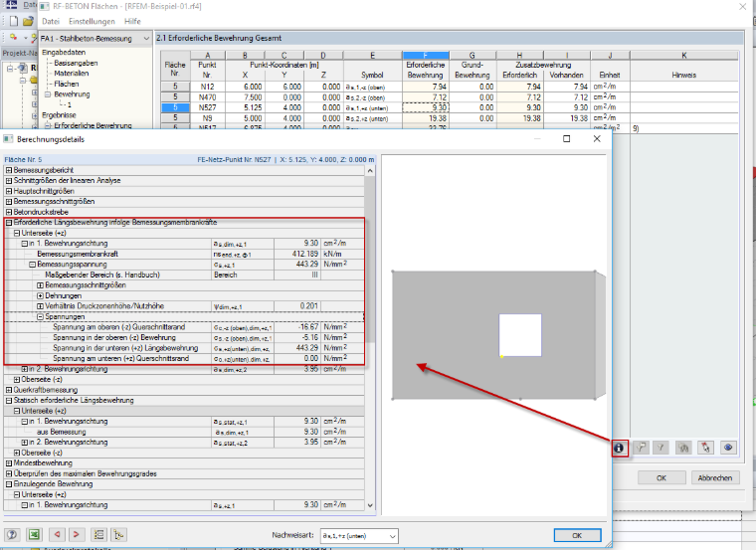
Task: Expand Überprüfen des maximalen Bewehrungsgrades
Action: pos(9,473)
